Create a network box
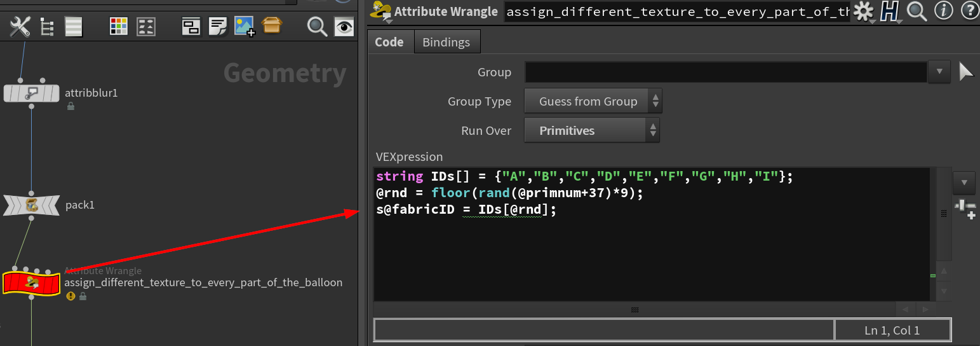This screenshot has height=346, width=980. click(x=191, y=26)
